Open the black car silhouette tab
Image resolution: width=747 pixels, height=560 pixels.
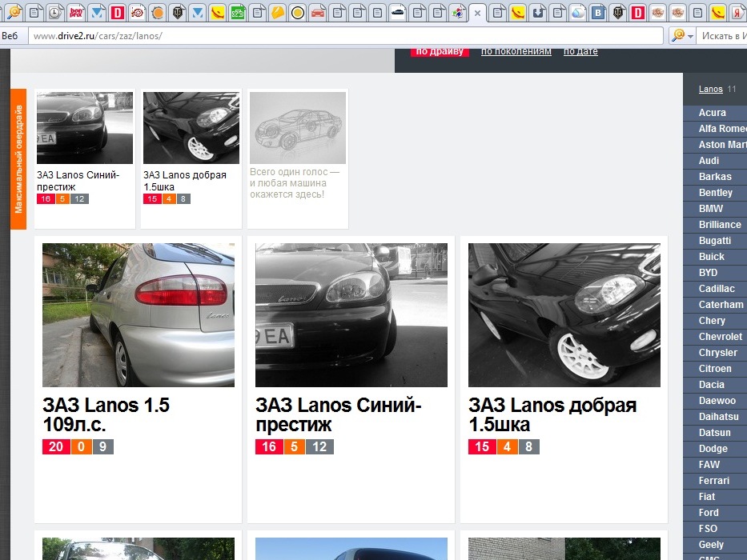398,12
